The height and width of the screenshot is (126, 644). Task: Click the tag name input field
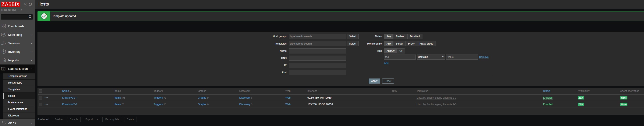tap(400, 57)
